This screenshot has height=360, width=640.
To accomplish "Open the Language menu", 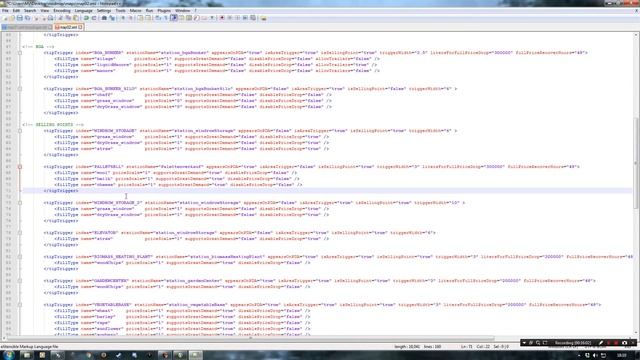I will tap(84, 11).
